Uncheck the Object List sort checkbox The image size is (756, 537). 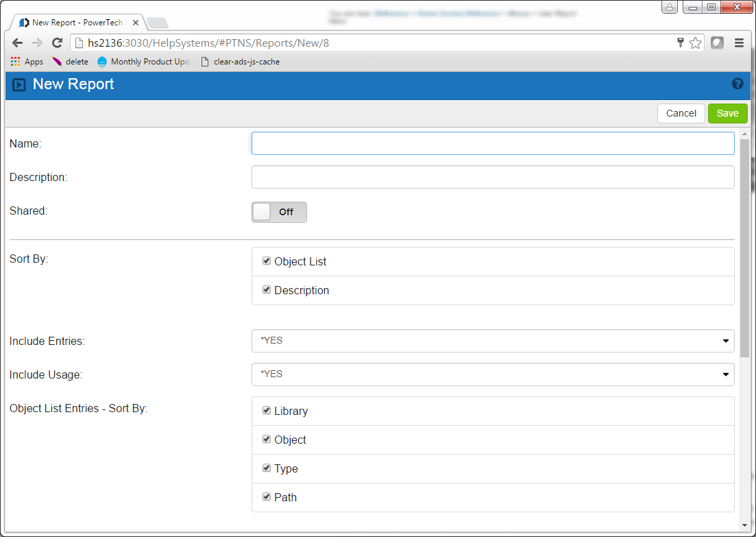267,261
